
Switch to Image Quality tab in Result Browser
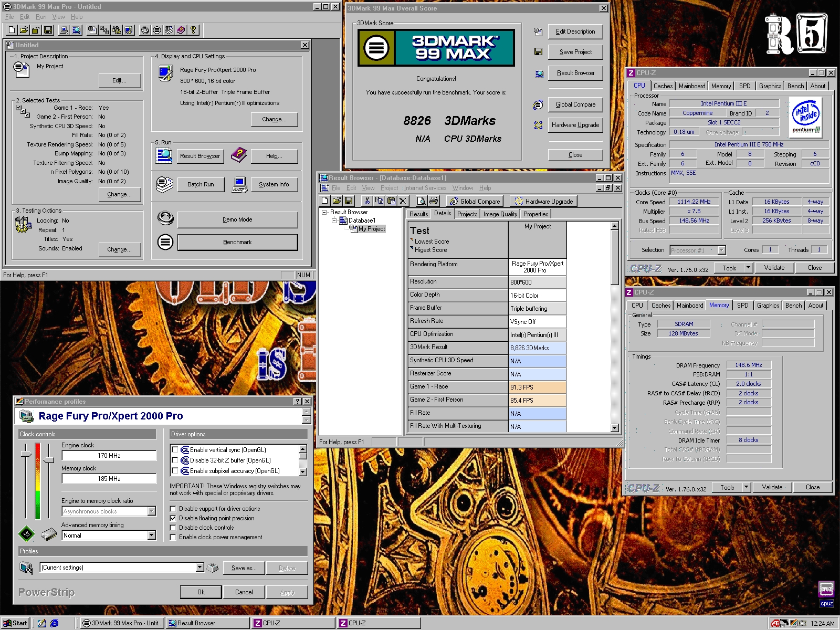pos(500,214)
